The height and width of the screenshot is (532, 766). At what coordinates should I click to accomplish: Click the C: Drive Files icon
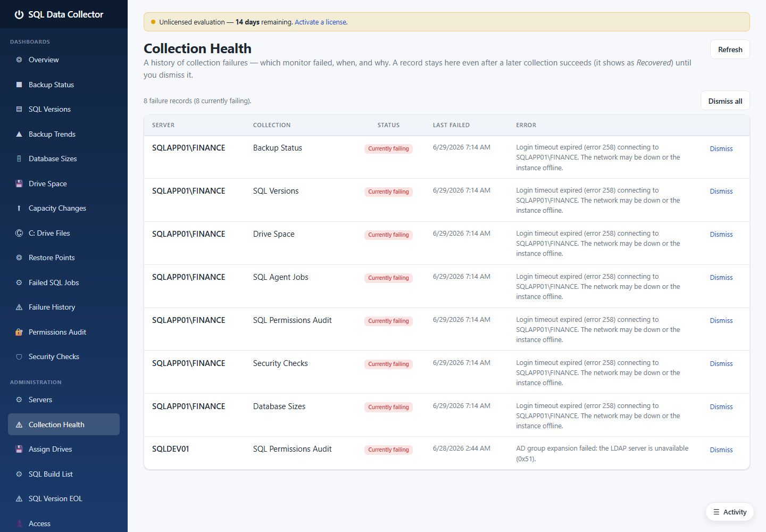coord(19,233)
